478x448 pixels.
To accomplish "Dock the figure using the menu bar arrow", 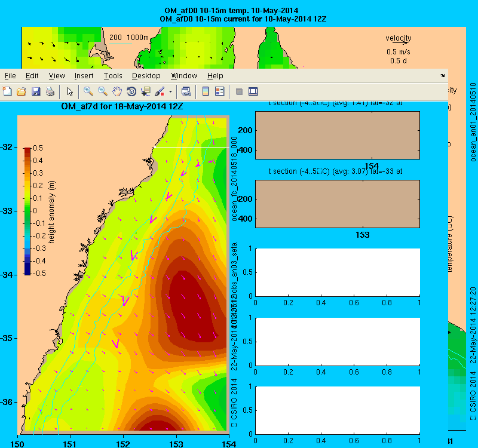I will (443, 76).
